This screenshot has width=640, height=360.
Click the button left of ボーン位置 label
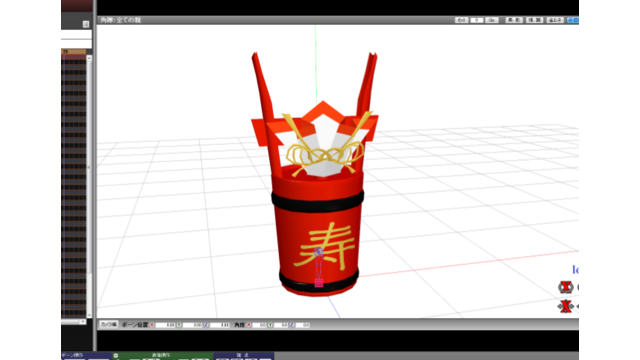[x=109, y=324]
